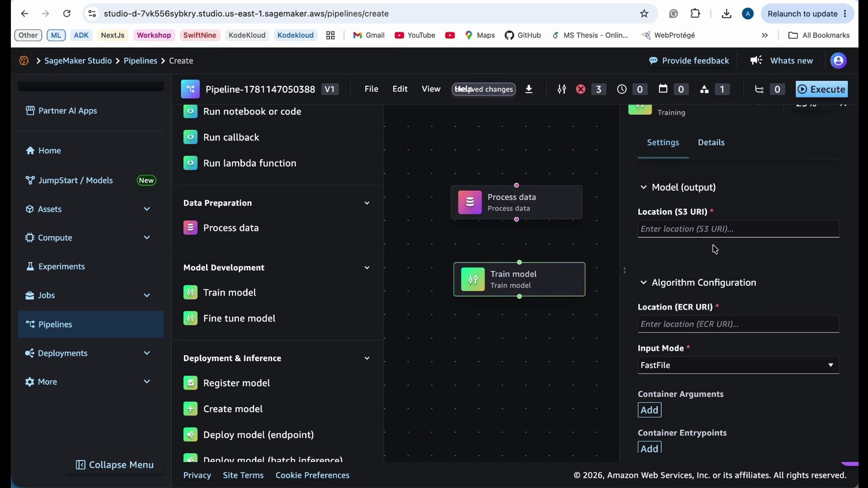Expand the Deployments sidebar menu
The image size is (868, 488).
point(147,353)
